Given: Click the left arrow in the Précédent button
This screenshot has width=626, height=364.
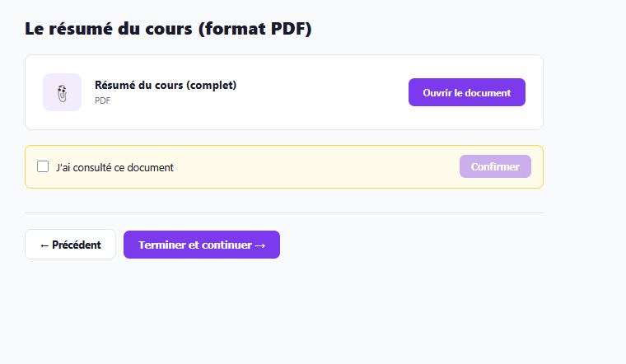Looking at the screenshot, I should [x=44, y=245].
